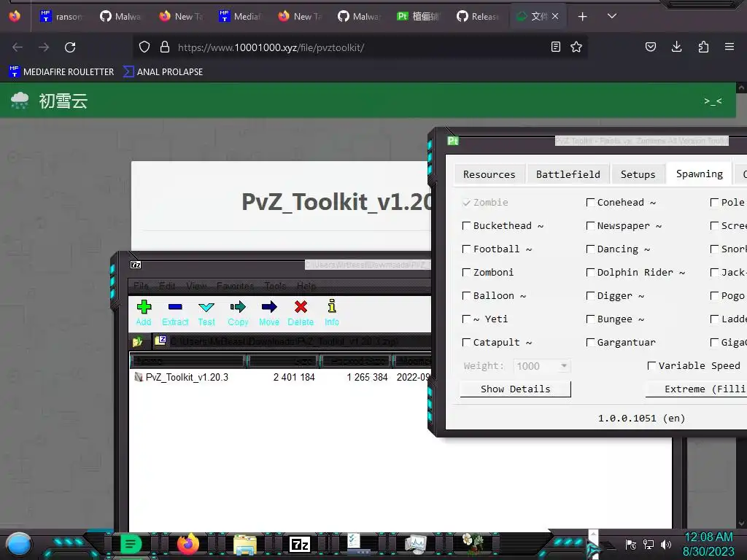Image resolution: width=747 pixels, height=560 pixels.
Task: Click the taskbar clock showing 12:08 AM
Action: 708,544
